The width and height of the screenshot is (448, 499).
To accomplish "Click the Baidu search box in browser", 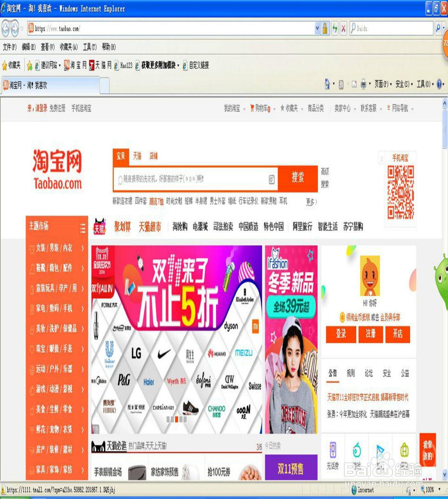I will (x=392, y=29).
